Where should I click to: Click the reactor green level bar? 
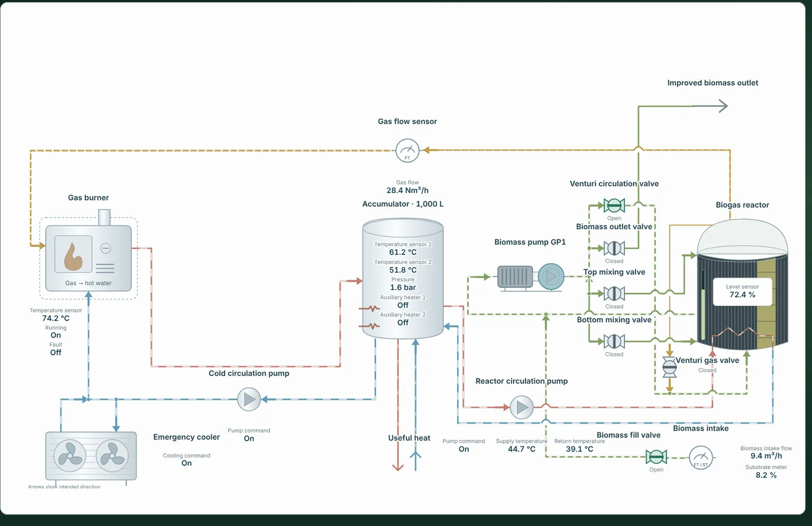703,314
